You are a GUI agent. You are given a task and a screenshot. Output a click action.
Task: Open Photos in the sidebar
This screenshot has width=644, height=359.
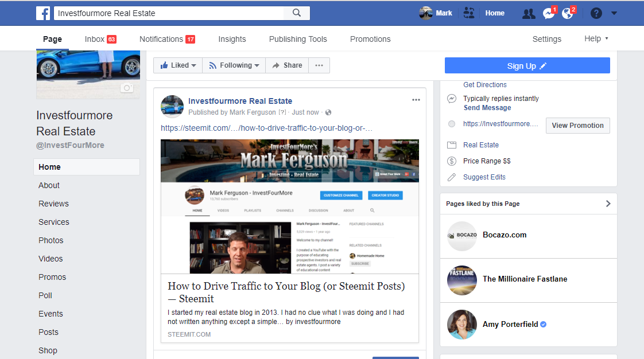(x=51, y=240)
